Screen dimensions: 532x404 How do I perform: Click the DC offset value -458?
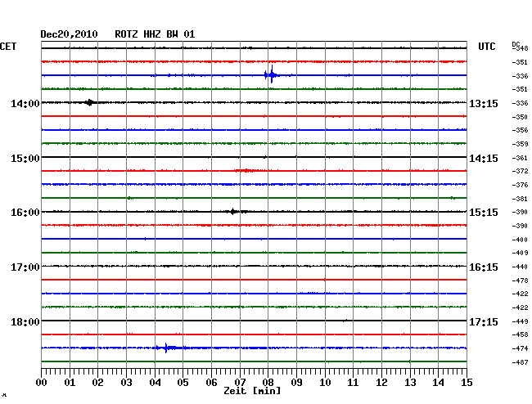click(x=520, y=334)
